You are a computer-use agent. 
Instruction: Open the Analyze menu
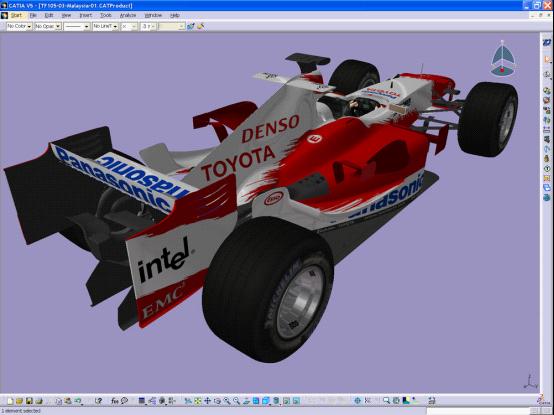(x=128, y=16)
